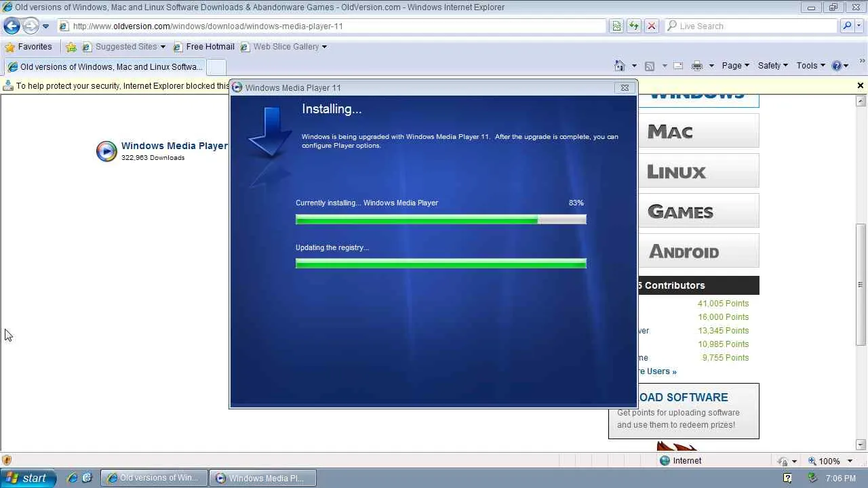868x488 pixels.
Task: Click the RSS feeds icon
Action: 650,66
